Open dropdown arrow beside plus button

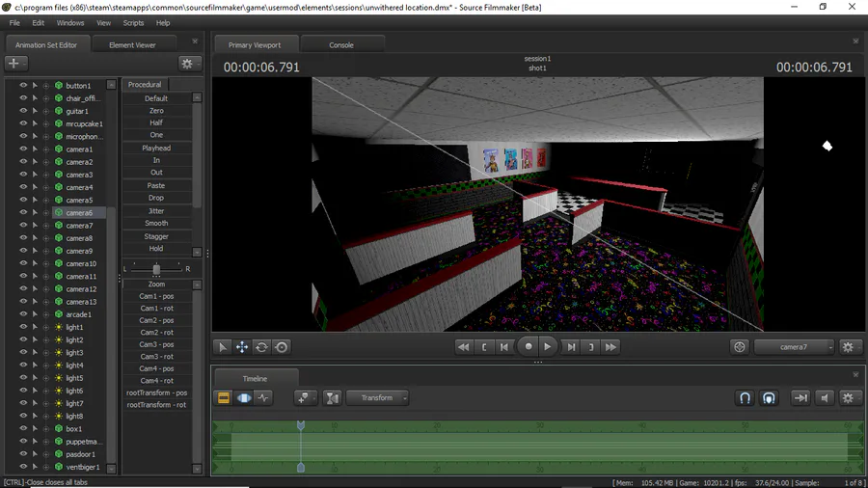point(25,64)
